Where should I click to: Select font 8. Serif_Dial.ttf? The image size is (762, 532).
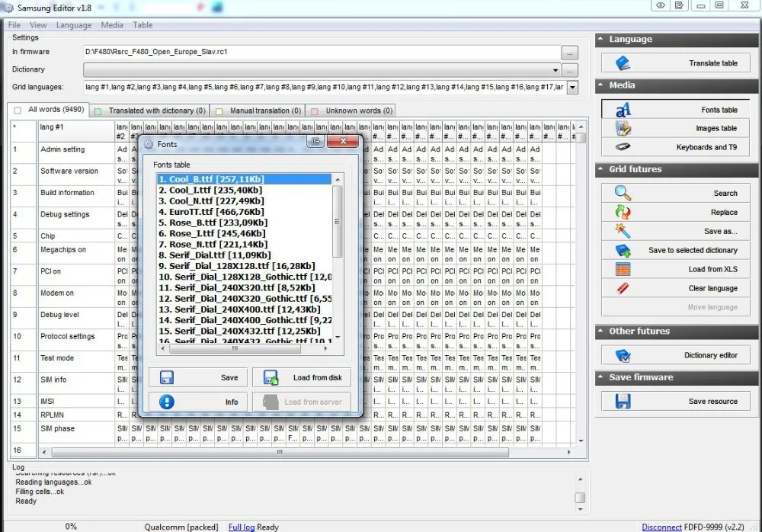point(244,255)
